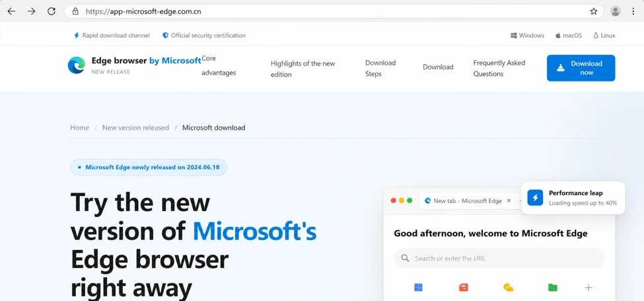Click the plus add shortcut icon
This screenshot has width=644, height=301.
(x=589, y=287)
